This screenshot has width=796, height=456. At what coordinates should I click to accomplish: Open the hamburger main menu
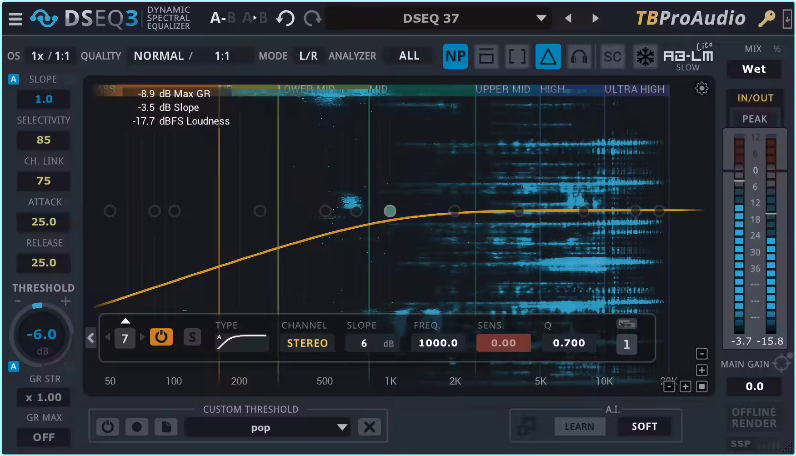click(x=15, y=19)
